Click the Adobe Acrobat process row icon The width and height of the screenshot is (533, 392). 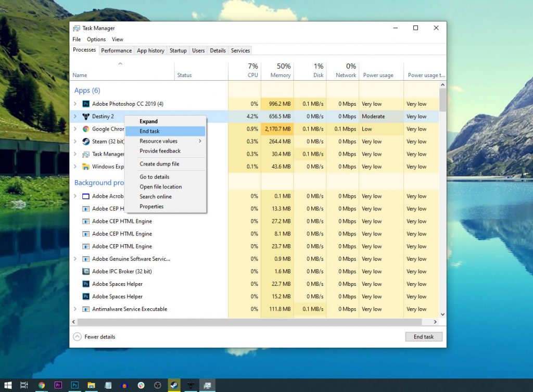point(86,196)
